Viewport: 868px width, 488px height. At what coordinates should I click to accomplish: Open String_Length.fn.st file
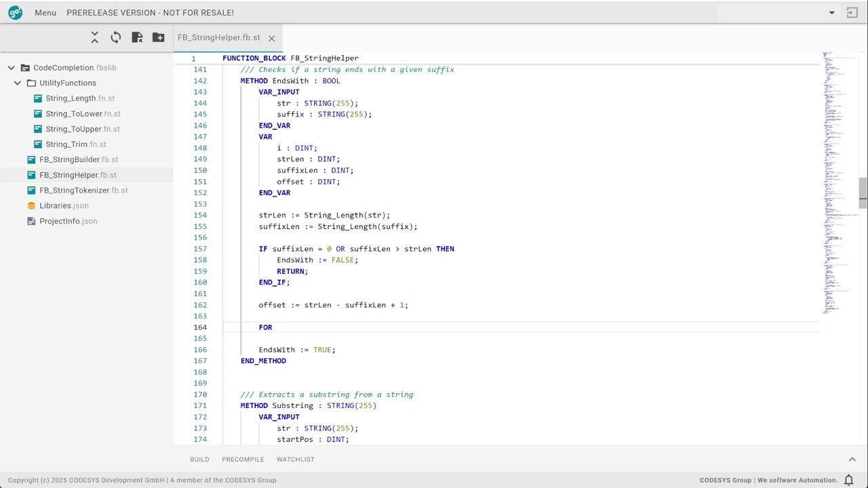click(80, 98)
